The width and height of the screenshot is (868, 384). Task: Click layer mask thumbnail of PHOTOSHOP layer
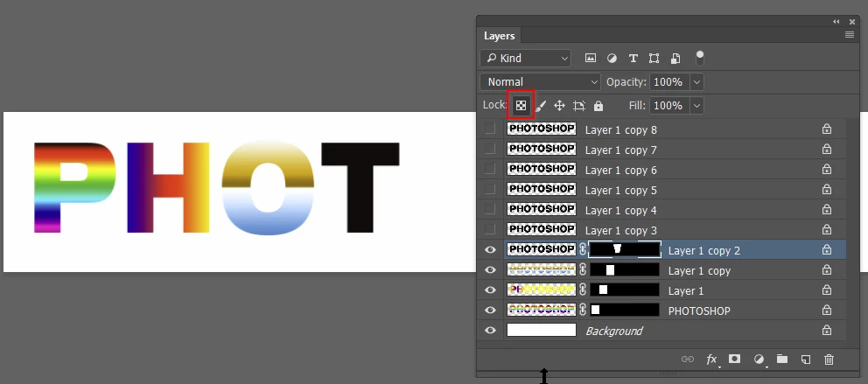coord(625,310)
